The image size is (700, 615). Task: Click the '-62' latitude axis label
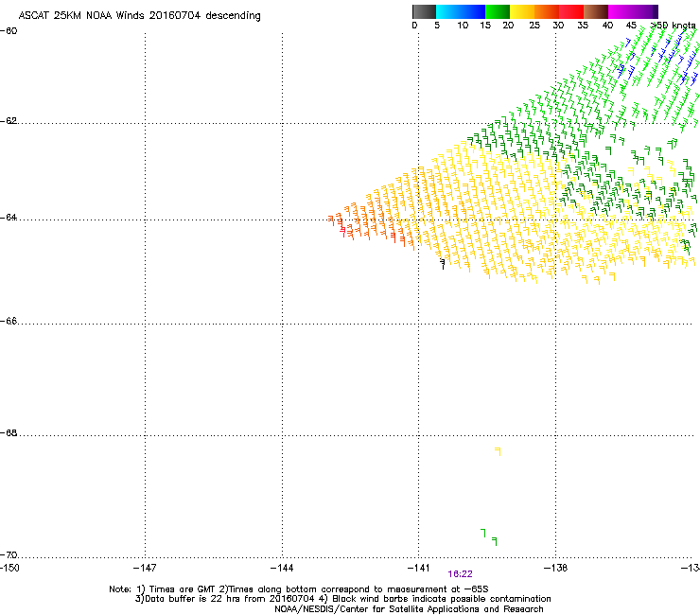pyautogui.click(x=9, y=121)
